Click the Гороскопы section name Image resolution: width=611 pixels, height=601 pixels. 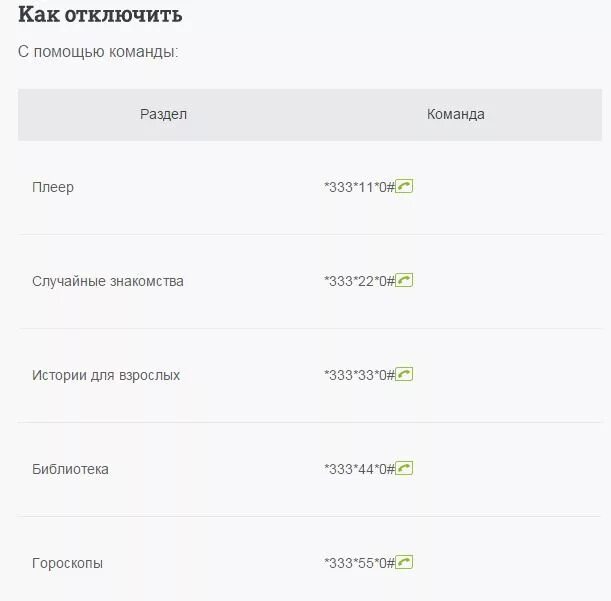click(67, 563)
